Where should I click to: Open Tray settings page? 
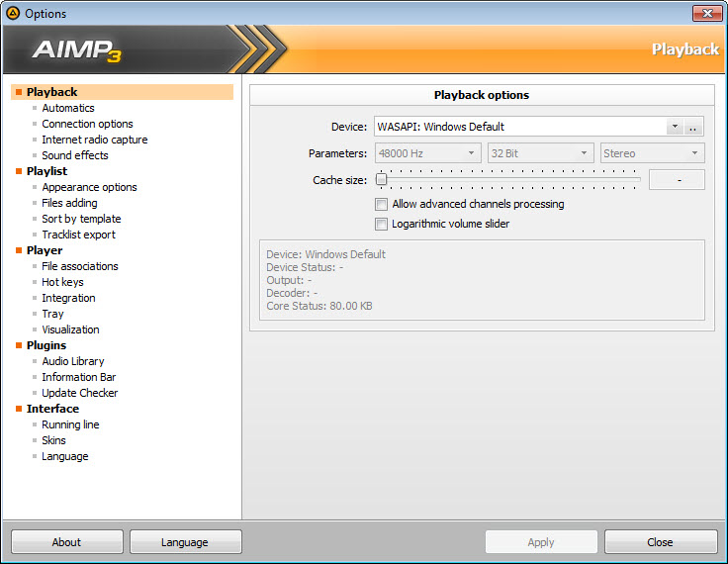tap(52, 314)
